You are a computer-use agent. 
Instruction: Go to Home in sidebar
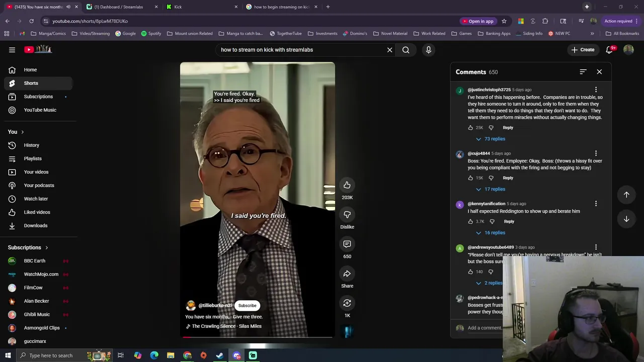tap(38, 70)
